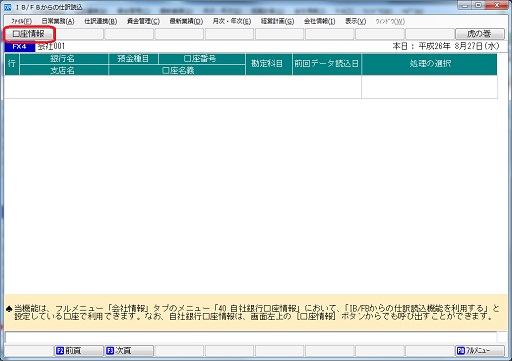Screen dimensions: 512x361
Task: Click the 口座番号 column header
Action: pos(202,59)
